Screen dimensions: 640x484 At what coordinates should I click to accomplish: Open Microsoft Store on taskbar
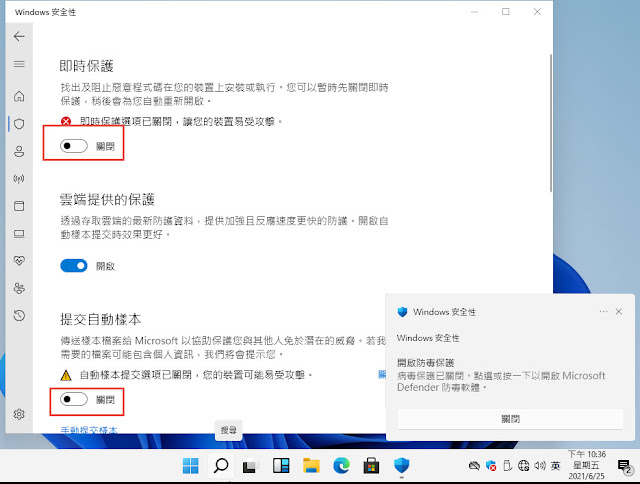coord(371,466)
